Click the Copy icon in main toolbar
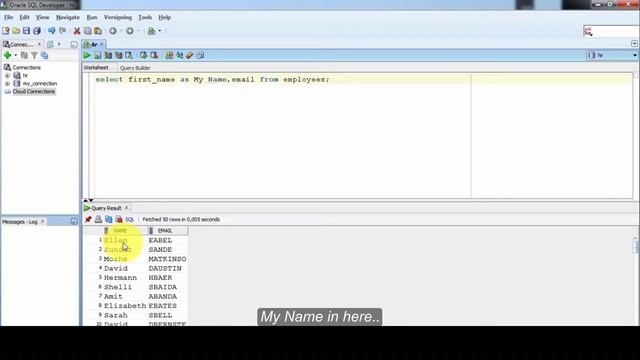 (87, 31)
